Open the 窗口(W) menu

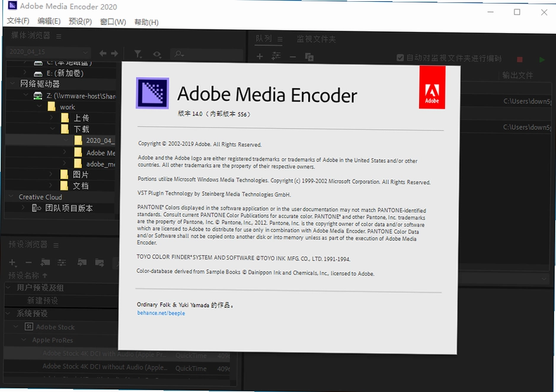pyautogui.click(x=113, y=22)
